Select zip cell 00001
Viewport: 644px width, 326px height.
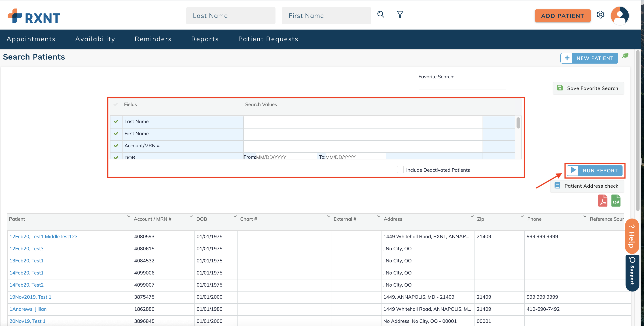click(499, 321)
